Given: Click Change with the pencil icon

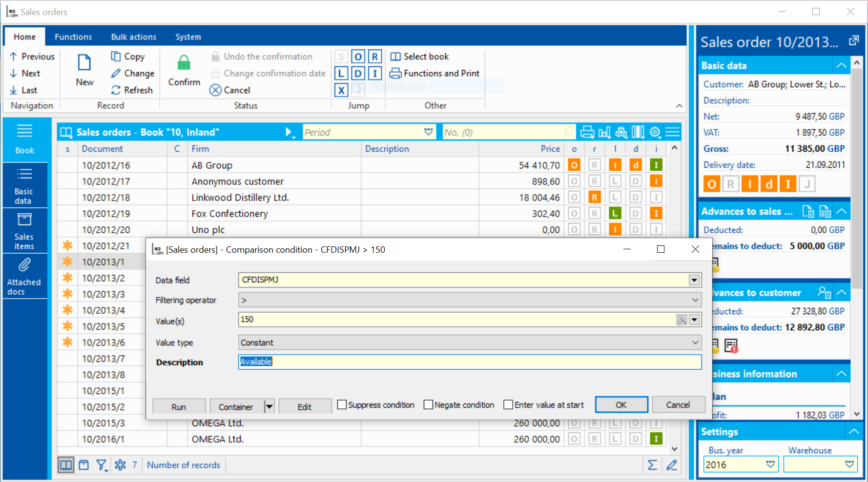Looking at the screenshot, I should click(132, 73).
